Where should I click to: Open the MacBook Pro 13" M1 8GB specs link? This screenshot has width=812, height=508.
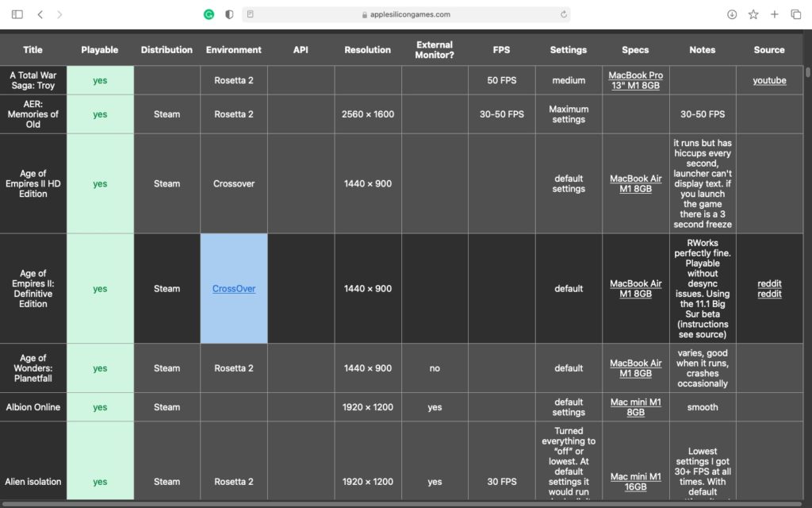[x=635, y=80]
